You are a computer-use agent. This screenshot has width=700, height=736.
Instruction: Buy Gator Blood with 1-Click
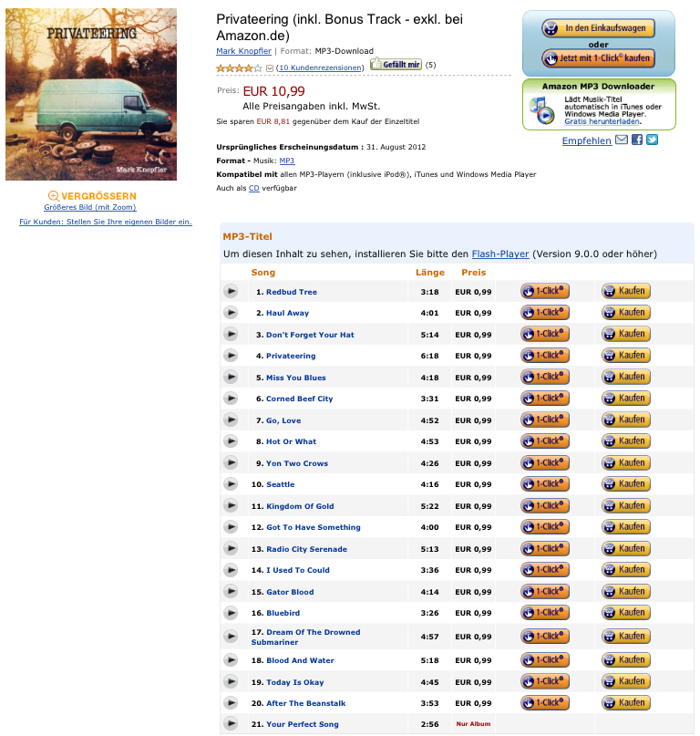coord(545,591)
